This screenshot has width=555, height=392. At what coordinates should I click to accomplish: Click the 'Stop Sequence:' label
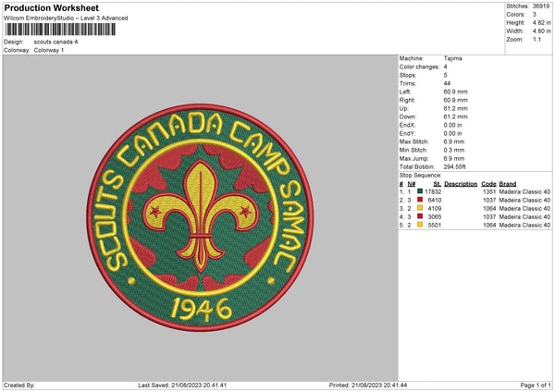coord(421,176)
